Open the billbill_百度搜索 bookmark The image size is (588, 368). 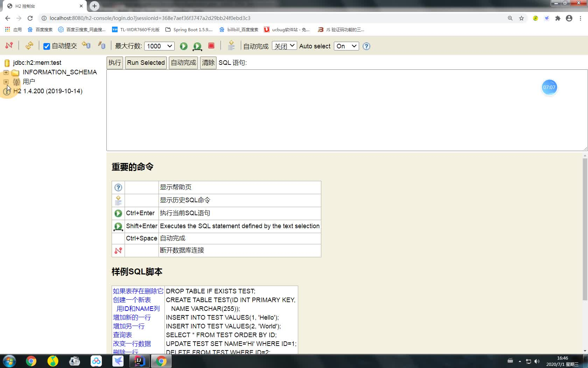click(x=239, y=30)
